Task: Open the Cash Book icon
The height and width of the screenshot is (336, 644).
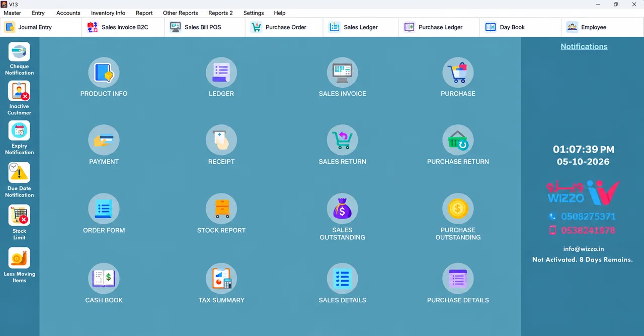Action: (104, 279)
